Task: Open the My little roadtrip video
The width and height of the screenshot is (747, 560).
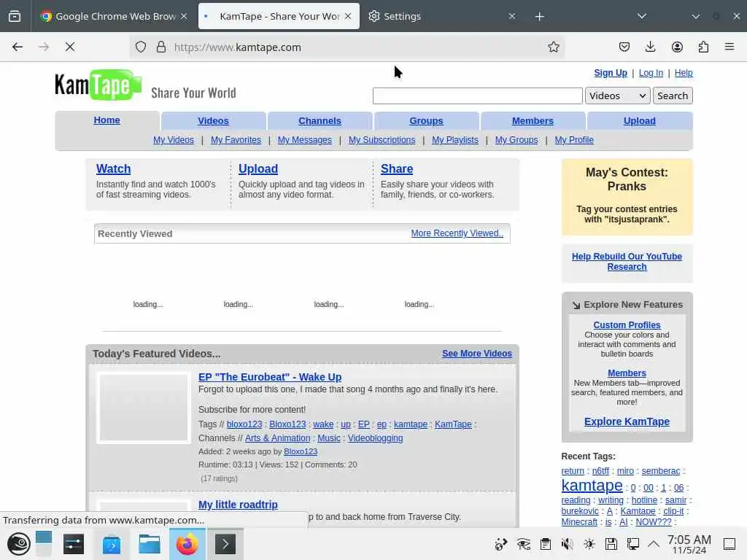Action: point(238,505)
